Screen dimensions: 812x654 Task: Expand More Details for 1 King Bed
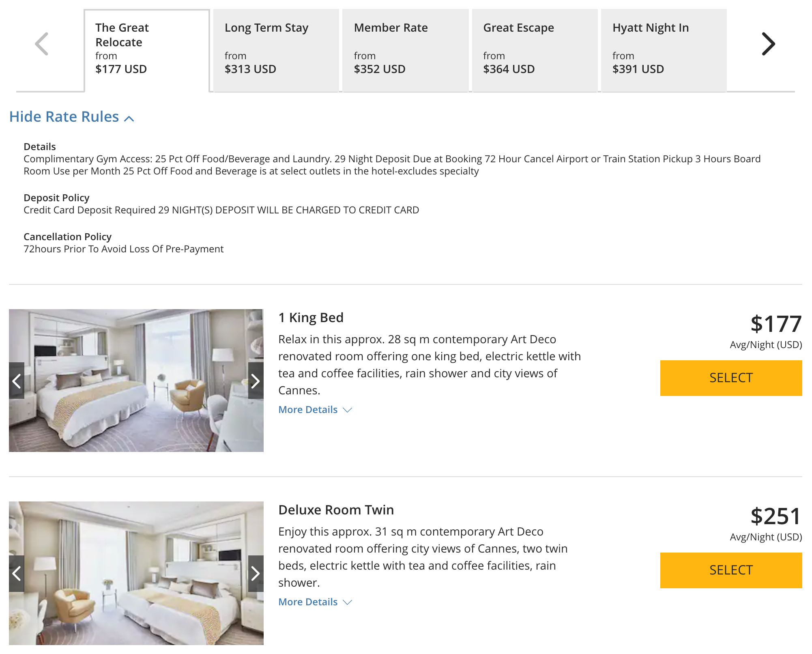[x=315, y=410]
